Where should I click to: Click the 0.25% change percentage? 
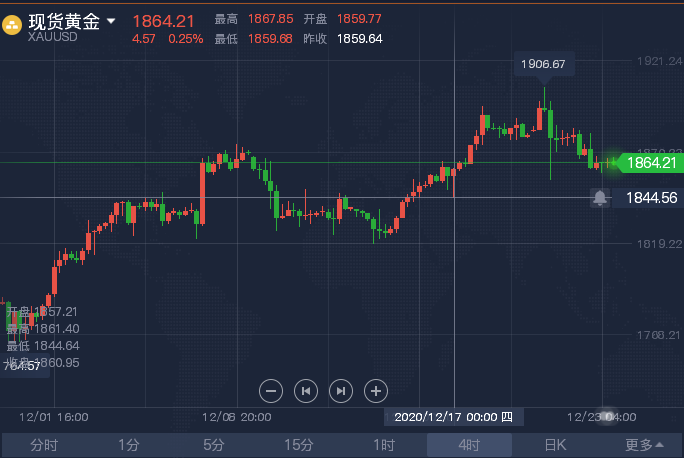186,39
